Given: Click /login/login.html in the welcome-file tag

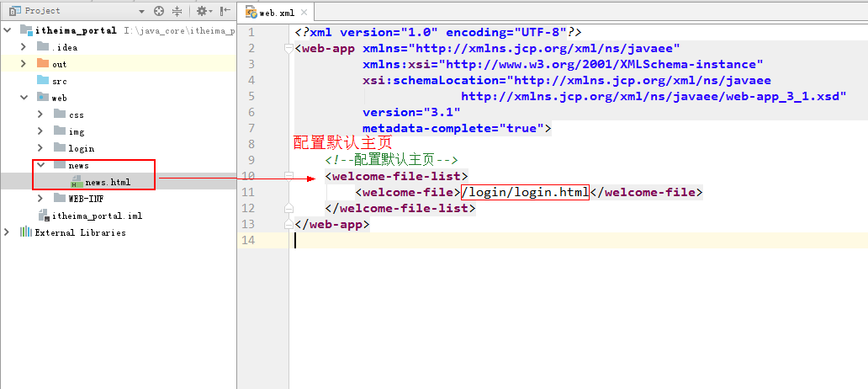Looking at the screenshot, I should (525, 192).
